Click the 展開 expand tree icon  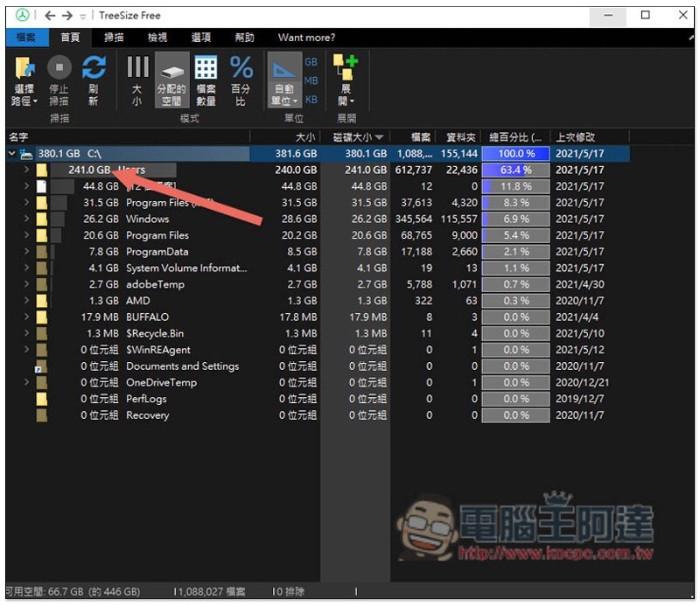coord(345,68)
